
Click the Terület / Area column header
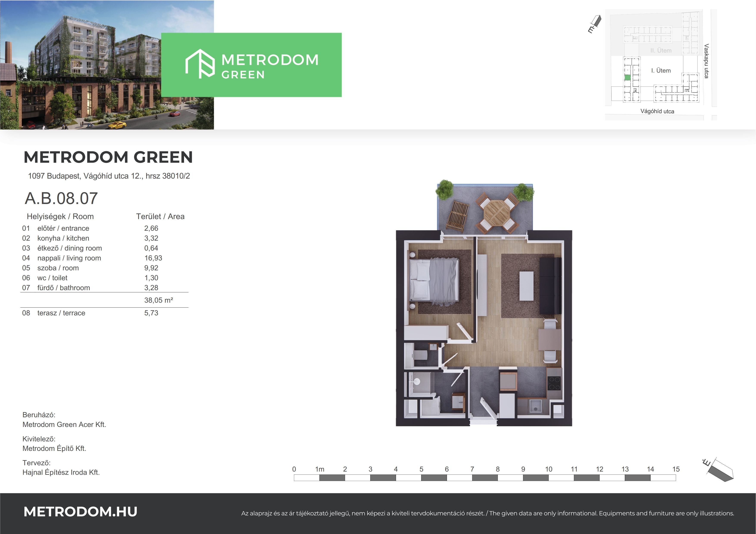(160, 216)
